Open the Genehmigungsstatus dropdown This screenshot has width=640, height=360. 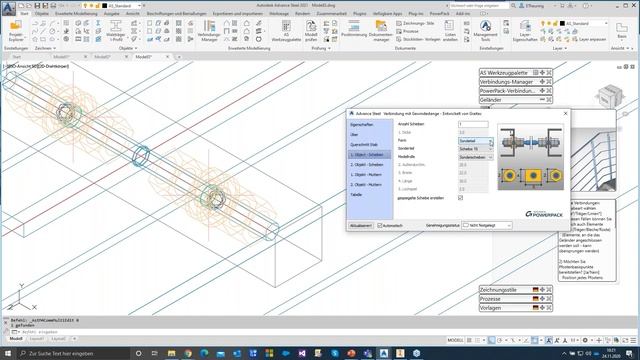pos(487,225)
